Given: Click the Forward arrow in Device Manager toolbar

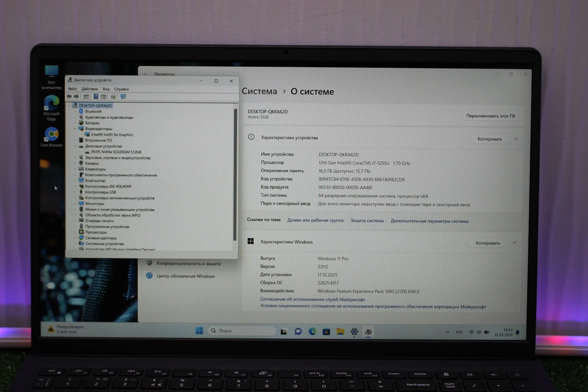Looking at the screenshot, I should (x=76, y=96).
